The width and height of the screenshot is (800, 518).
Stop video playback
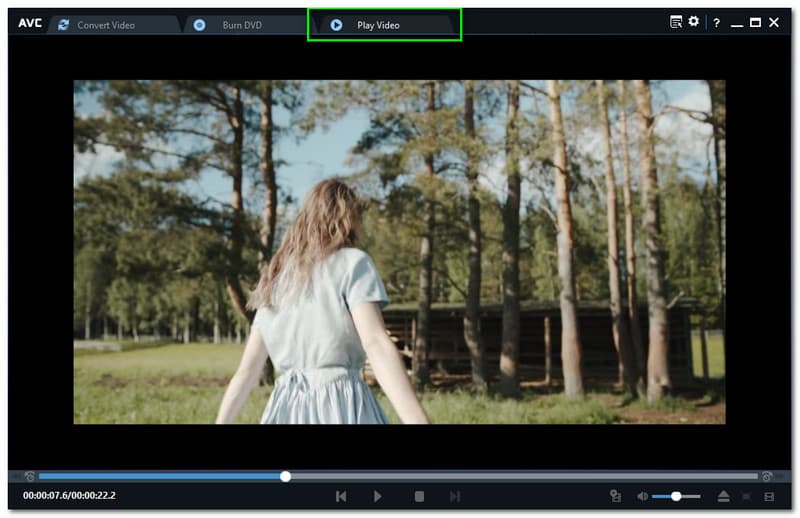pos(420,496)
